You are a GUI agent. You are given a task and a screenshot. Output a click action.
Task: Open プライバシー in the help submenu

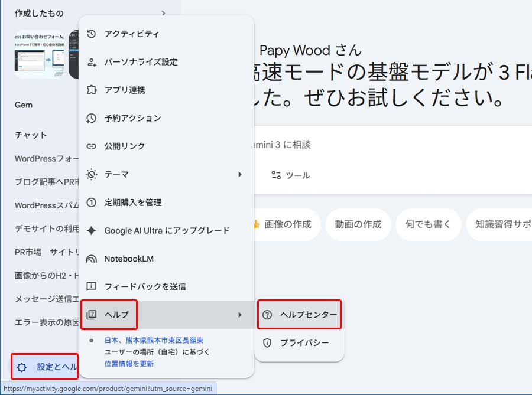click(302, 341)
